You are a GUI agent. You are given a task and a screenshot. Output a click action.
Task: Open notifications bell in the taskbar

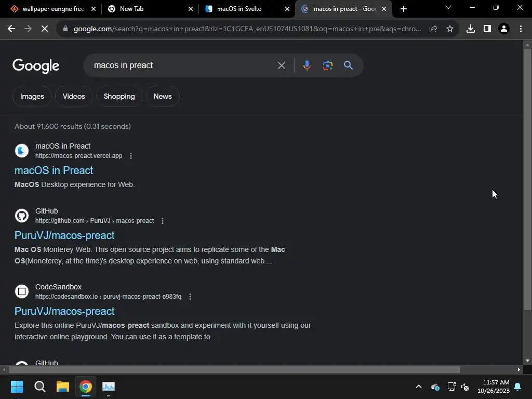(x=518, y=387)
